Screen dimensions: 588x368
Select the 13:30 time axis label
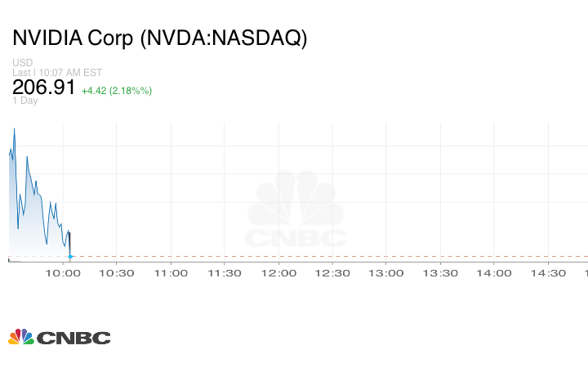point(440,273)
